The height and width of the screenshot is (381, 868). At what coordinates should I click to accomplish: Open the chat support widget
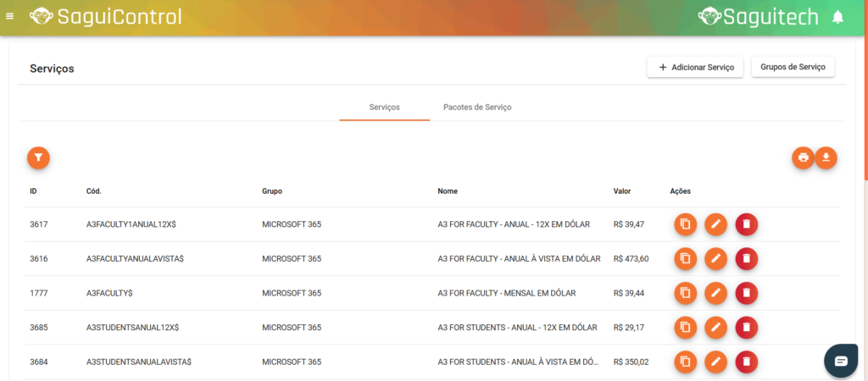(840, 361)
